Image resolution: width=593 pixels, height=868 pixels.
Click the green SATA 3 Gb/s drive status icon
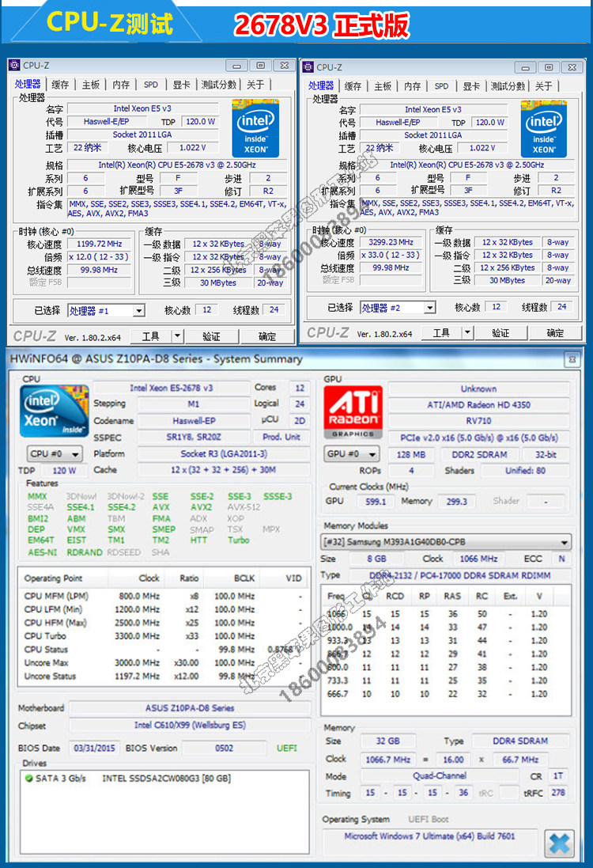28,779
